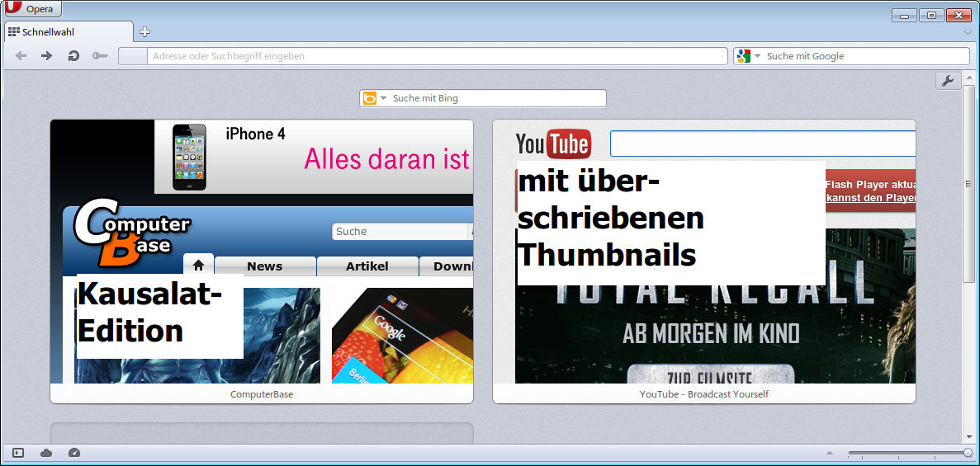Click the Google search engine icon

click(x=743, y=56)
